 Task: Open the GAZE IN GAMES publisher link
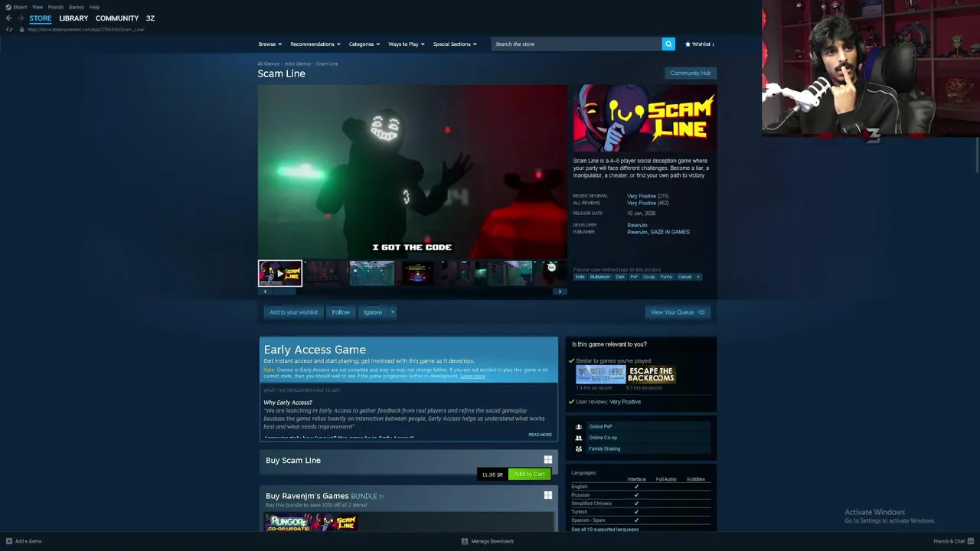[671, 232]
